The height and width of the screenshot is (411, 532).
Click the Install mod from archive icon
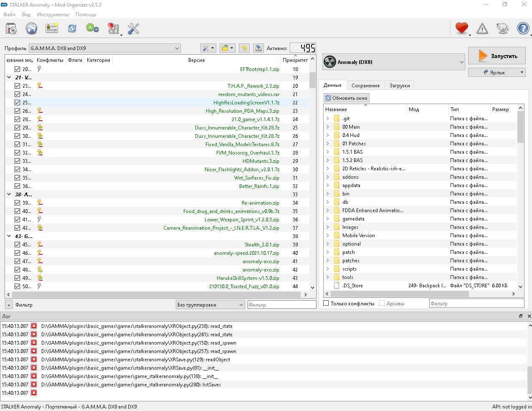pos(11,28)
